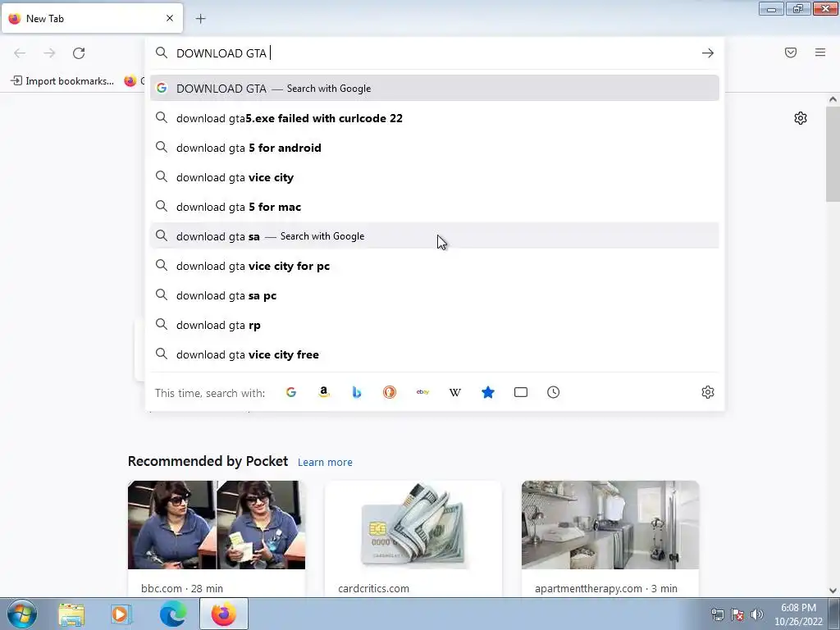Image resolution: width=840 pixels, height=630 pixels.
Task: Select suggestion 'download gta 5 for android'
Action: 435,148
